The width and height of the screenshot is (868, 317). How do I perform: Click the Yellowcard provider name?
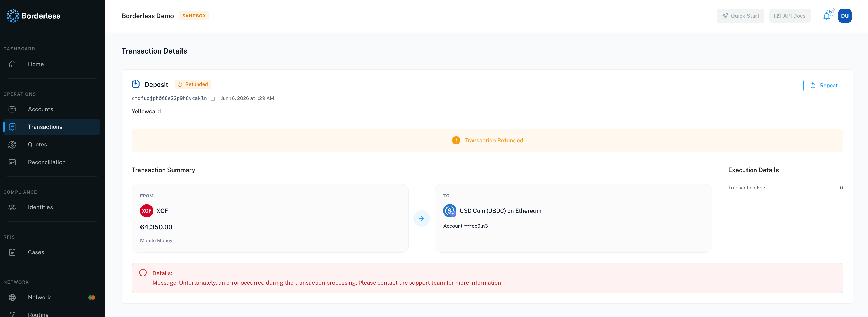tap(146, 111)
